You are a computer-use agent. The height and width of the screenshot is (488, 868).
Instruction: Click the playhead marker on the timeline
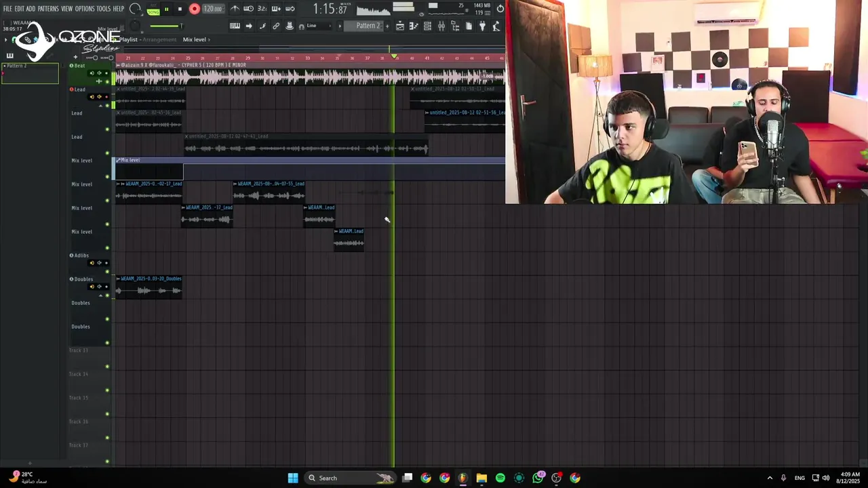click(x=394, y=58)
